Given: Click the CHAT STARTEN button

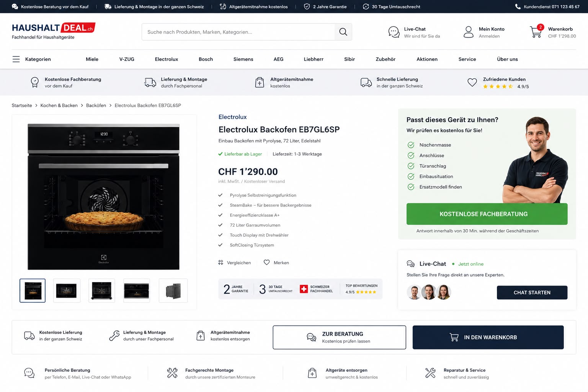Looking at the screenshot, I should click(x=532, y=292).
